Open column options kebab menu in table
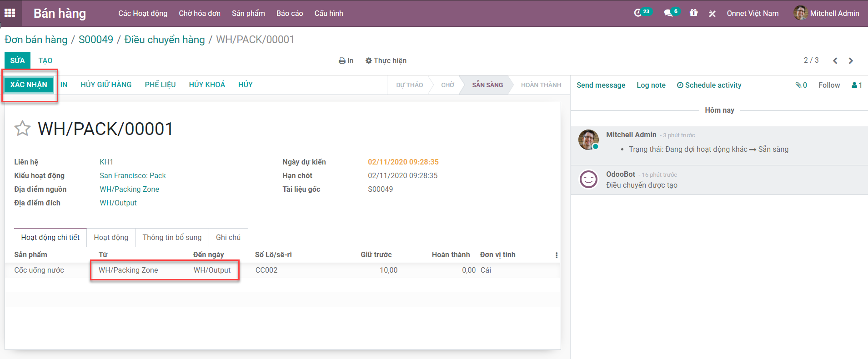Viewport: 868px width, 359px height. pos(556,255)
